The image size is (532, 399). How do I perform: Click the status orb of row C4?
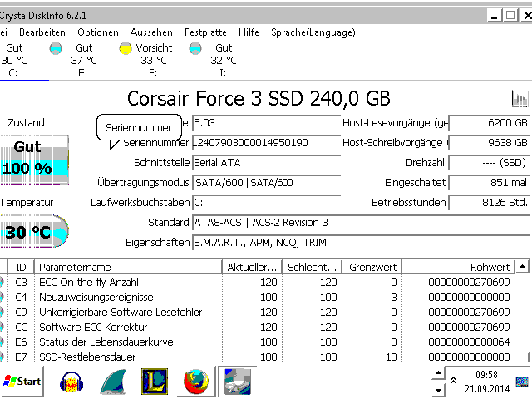(x=2, y=298)
